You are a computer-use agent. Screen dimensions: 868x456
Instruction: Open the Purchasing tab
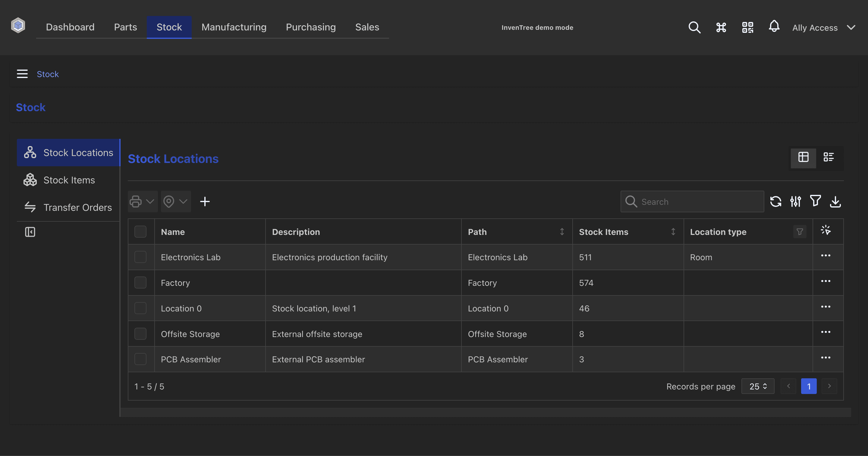coord(311,27)
